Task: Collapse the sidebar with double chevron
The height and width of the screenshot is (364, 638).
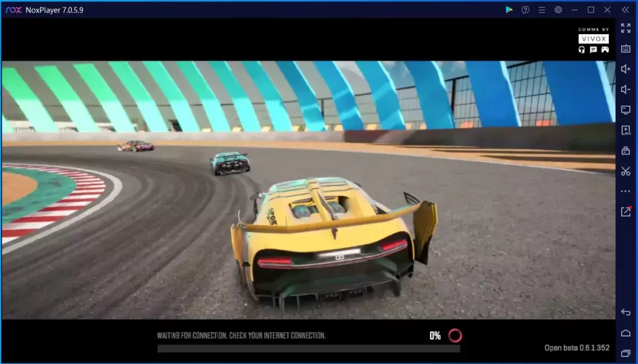Action: coord(626,10)
